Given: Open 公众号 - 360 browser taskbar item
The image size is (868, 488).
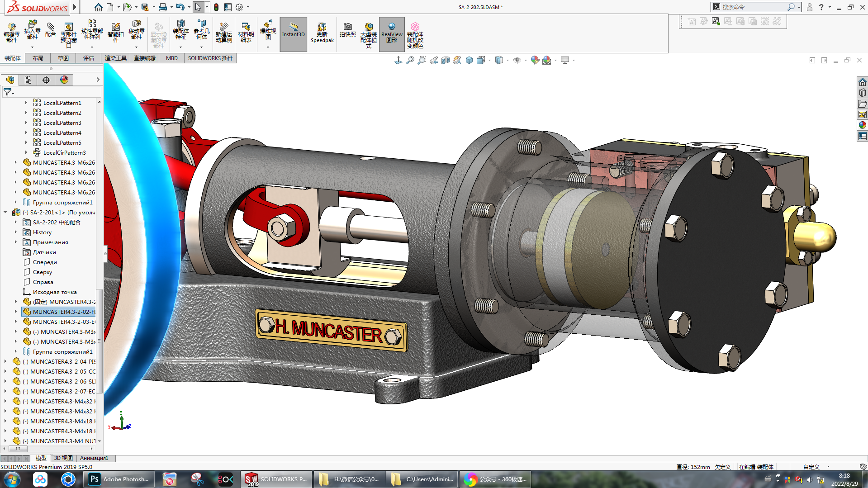Looking at the screenshot, I should (x=496, y=479).
